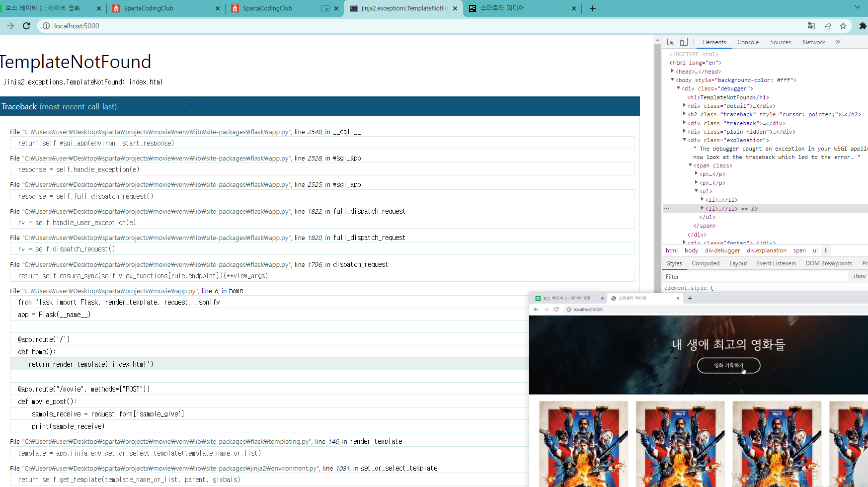Click the rv = self.dispatch_request() code line
The height and width of the screenshot is (487, 868).
(x=322, y=249)
